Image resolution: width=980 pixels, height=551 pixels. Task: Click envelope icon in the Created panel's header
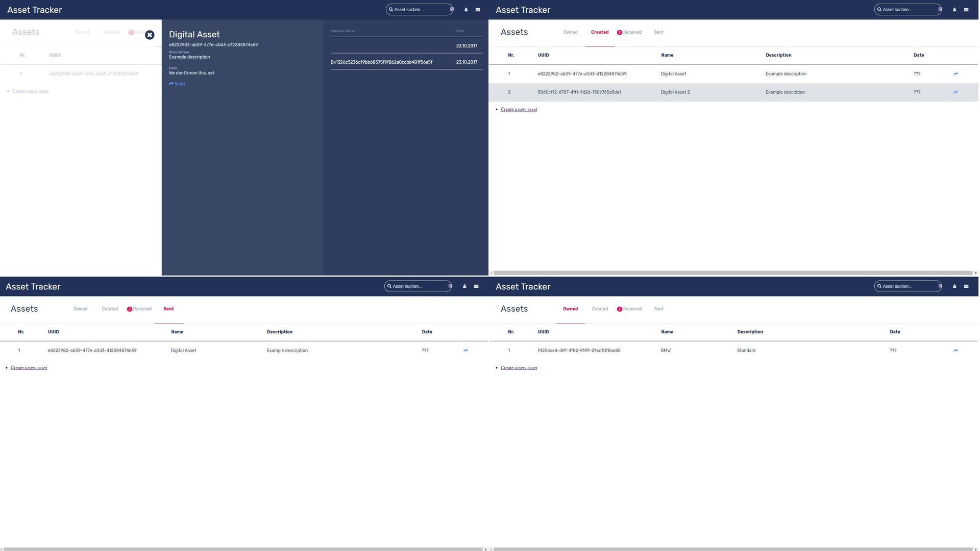pos(966,10)
